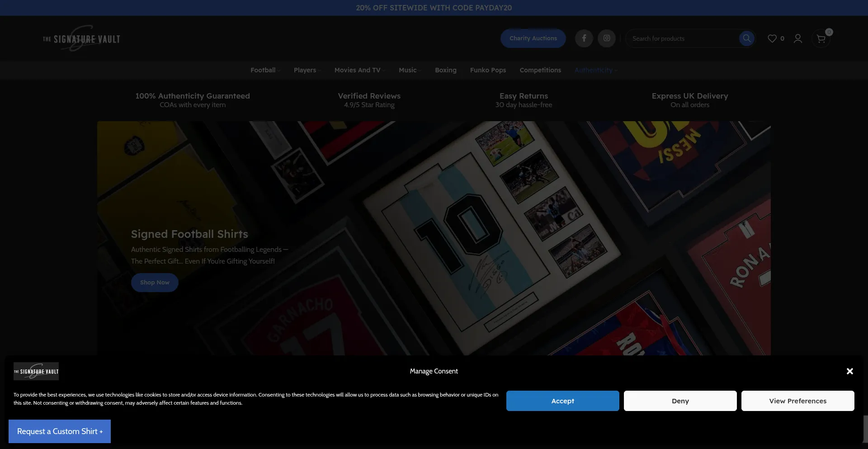
Task: Open View Preferences for cookies
Action: 797,401
